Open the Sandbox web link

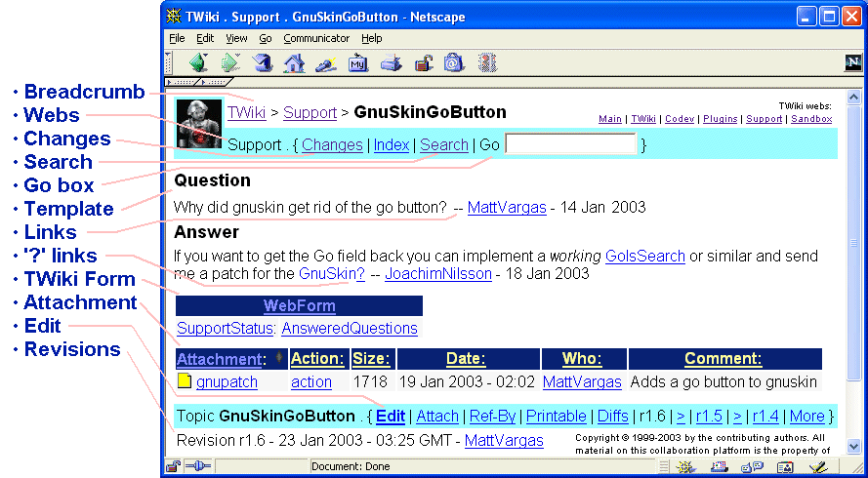810,119
